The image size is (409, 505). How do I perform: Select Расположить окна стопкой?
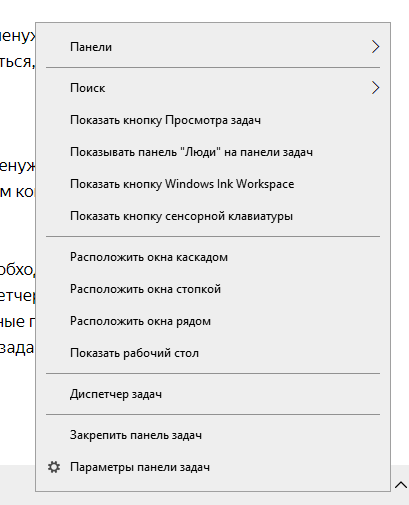pos(213,289)
